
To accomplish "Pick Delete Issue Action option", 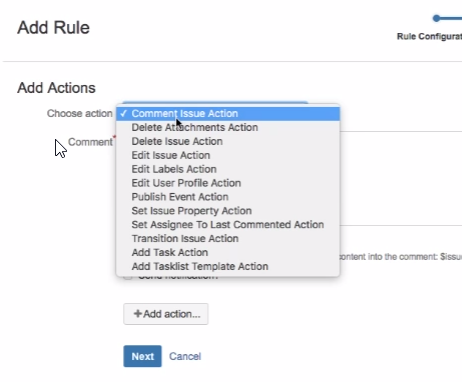I will 228,141.
